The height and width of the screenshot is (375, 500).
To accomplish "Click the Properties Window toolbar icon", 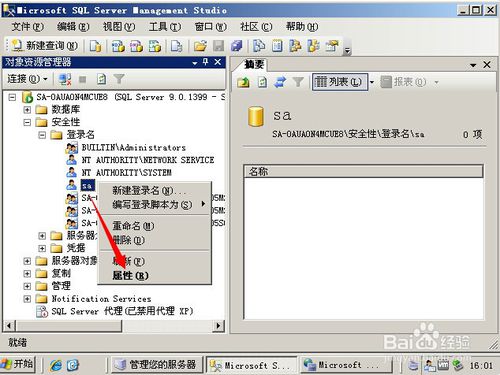I will [332, 46].
